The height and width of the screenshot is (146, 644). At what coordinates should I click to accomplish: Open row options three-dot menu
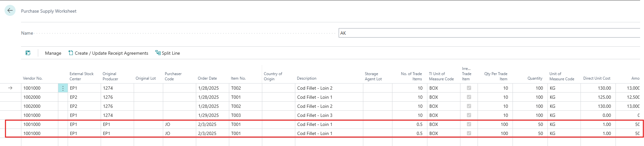click(x=63, y=88)
